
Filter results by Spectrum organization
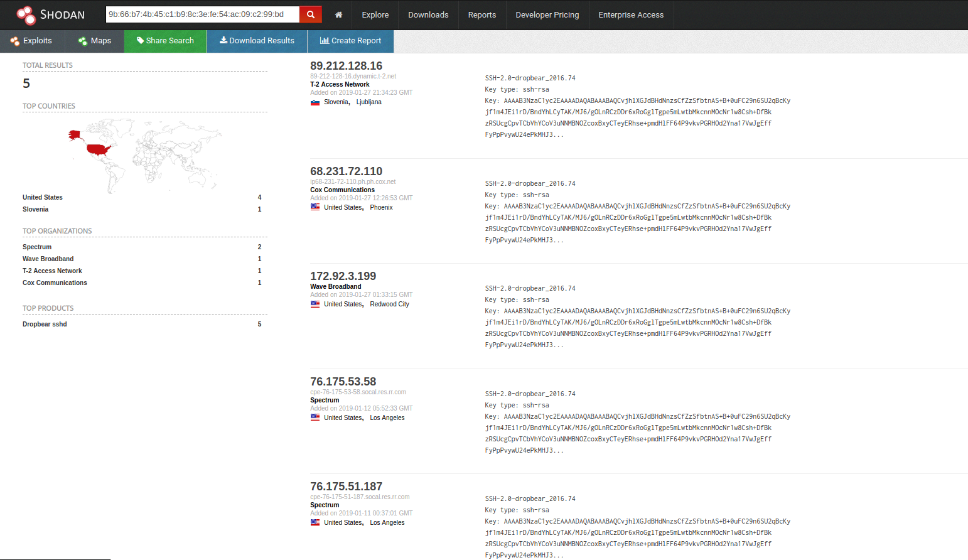tap(36, 247)
